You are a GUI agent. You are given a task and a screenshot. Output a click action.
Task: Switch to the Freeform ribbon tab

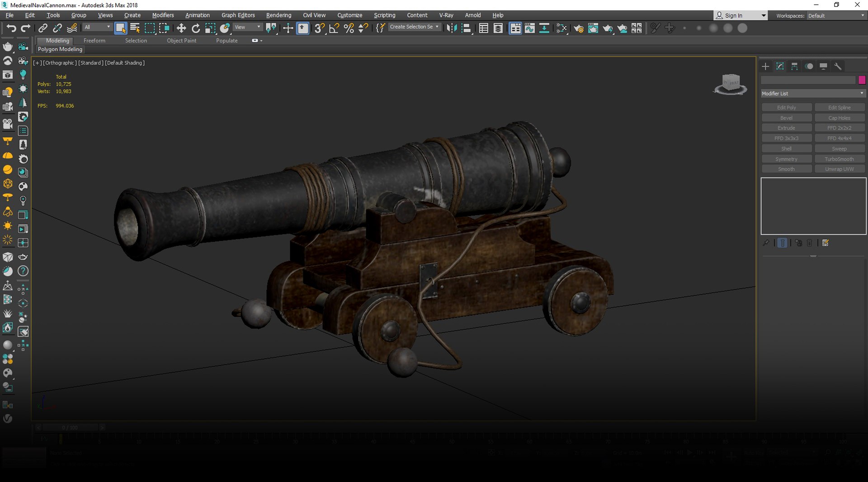(94, 41)
